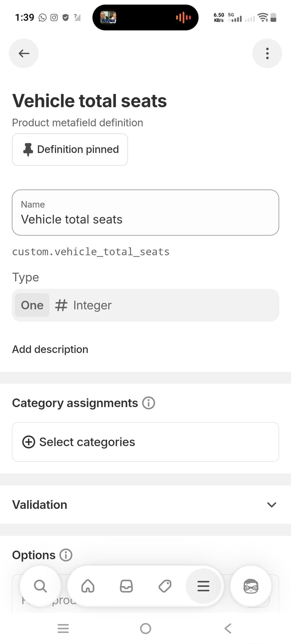Open the Orders inbox icon
Image resolution: width=291 pixels, height=644 pixels.
[x=126, y=586]
